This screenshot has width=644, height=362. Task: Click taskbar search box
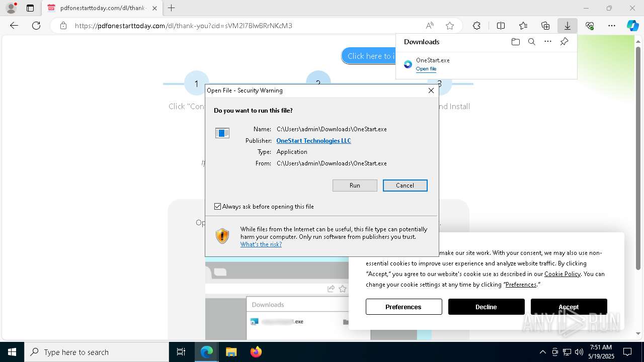point(97,352)
